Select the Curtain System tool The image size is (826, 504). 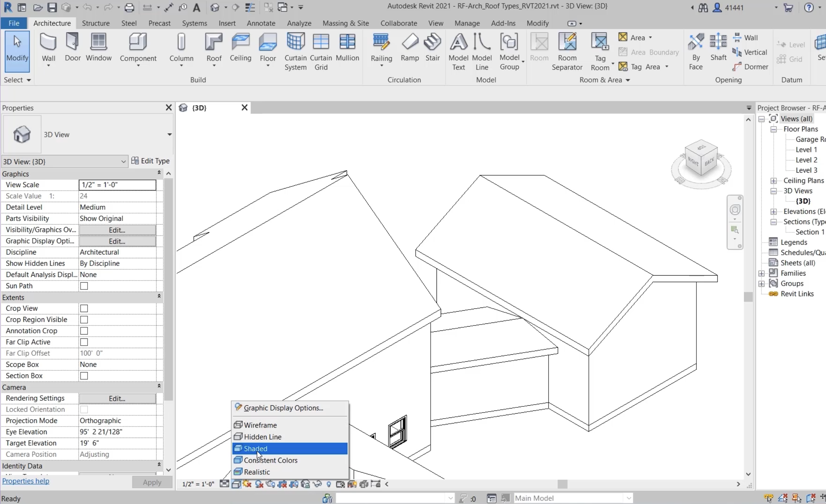295,52
